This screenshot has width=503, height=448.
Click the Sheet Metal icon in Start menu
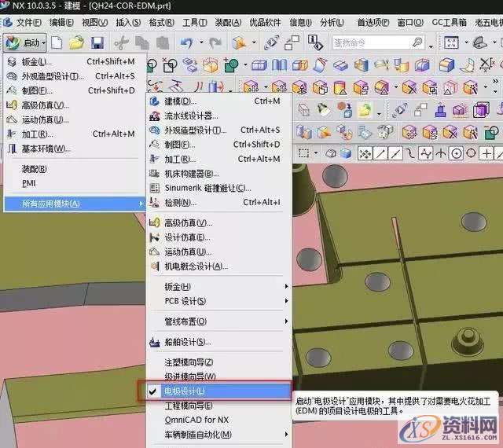point(12,61)
